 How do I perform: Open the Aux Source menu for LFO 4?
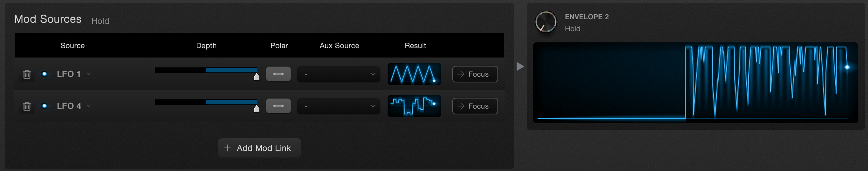coord(339,106)
